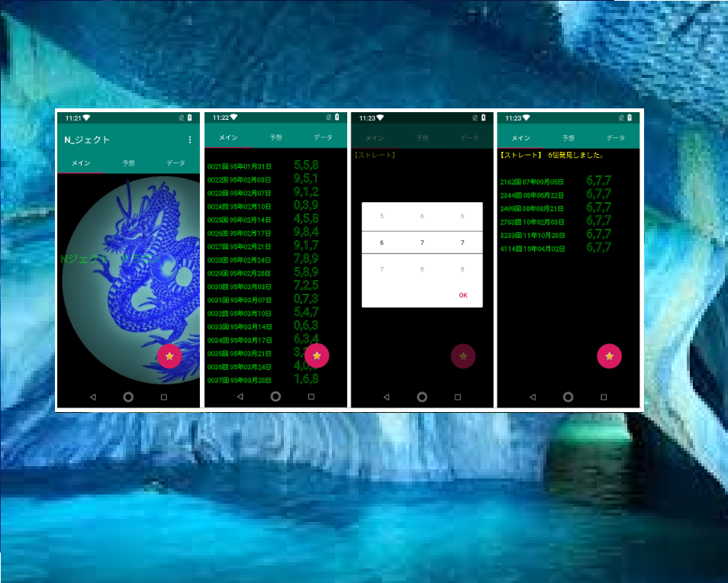
Task: Select 予想 tab under N_ジェクト title
Action: (x=129, y=163)
